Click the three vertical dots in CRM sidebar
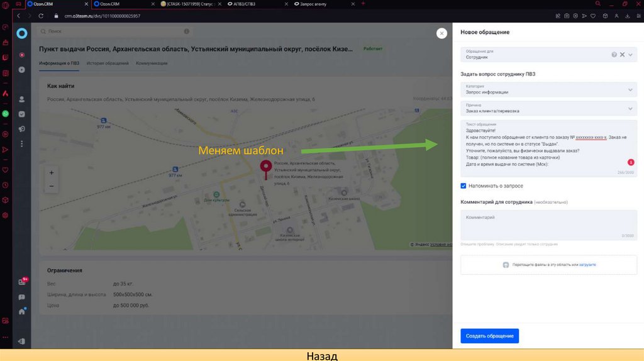The height and width of the screenshot is (361, 644). (22, 144)
